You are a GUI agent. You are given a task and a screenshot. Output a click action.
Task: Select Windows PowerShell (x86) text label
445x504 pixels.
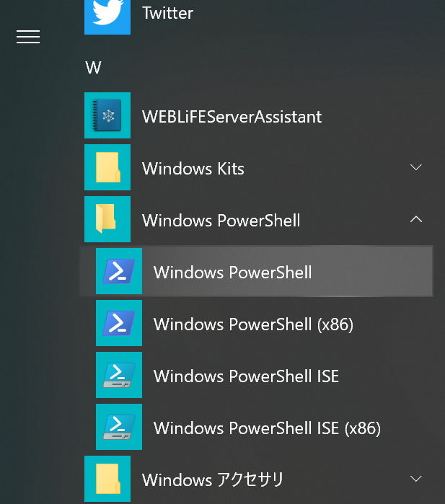253,324
